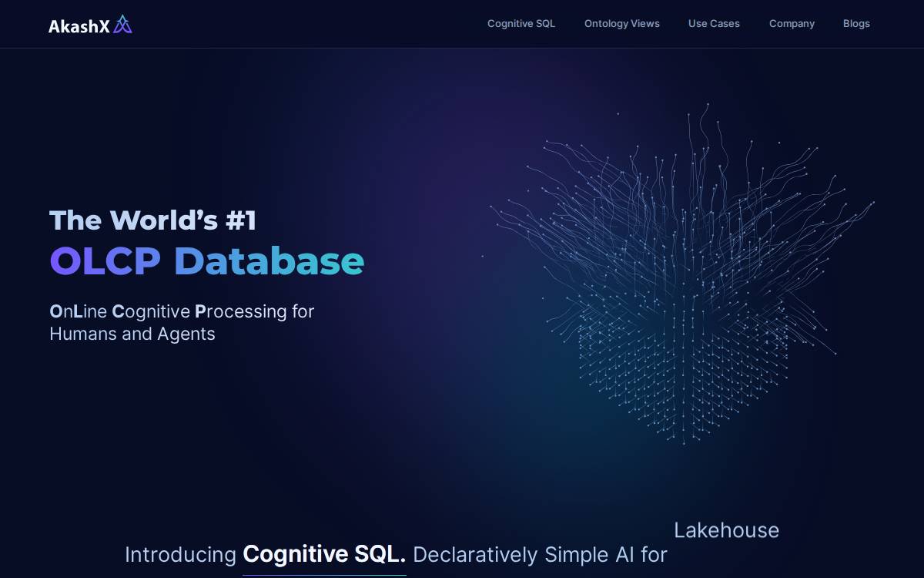The height and width of the screenshot is (578, 924).
Task: Click the AkashX logo
Action: 90,25
